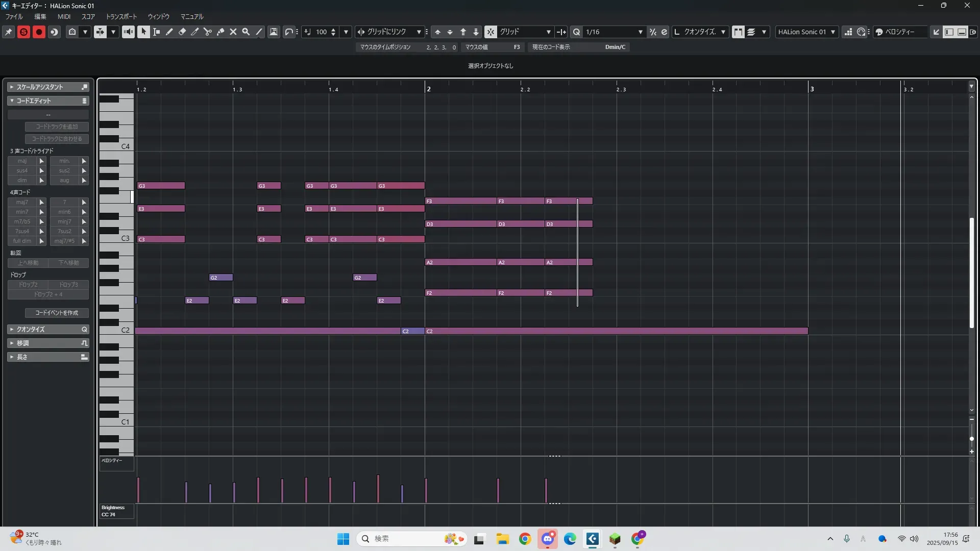Screen dimensions: 980x551
Task: Select the Glue tool
Action: (220, 32)
